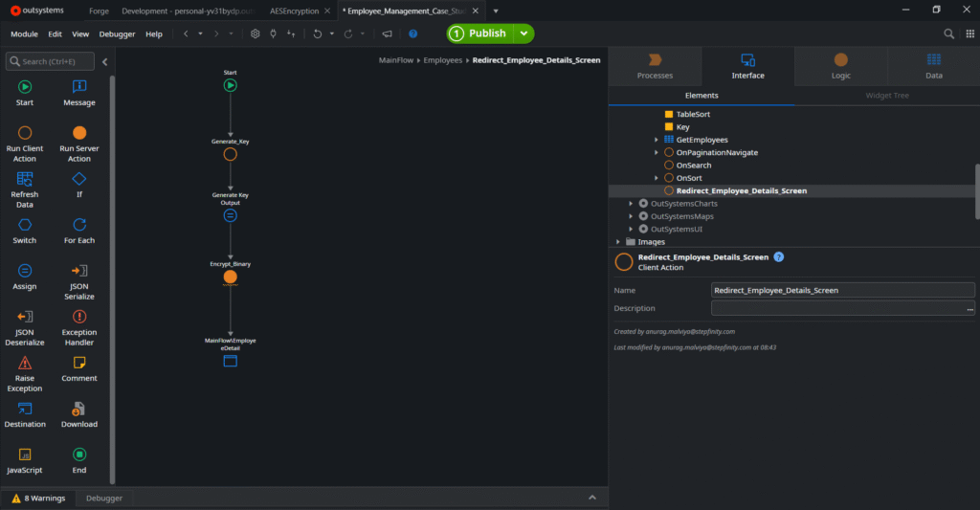Navigate back with the left arrow
This screenshot has height=510, width=980.
tap(186, 33)
